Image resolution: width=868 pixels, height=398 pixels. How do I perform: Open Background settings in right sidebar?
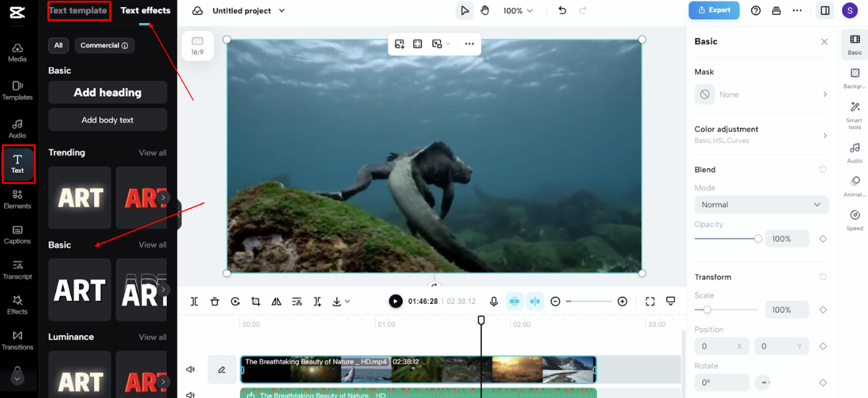(x=855, y=78)
